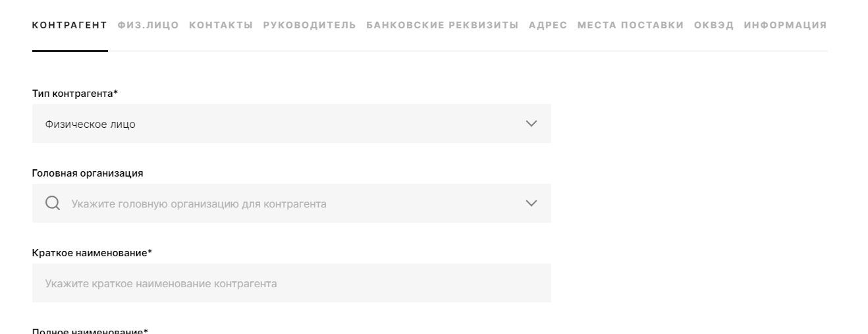The height and width of the screenshot is (334, 868).
Task: Click into the Краткое наименование input field
Action: (x=291, y=283)
